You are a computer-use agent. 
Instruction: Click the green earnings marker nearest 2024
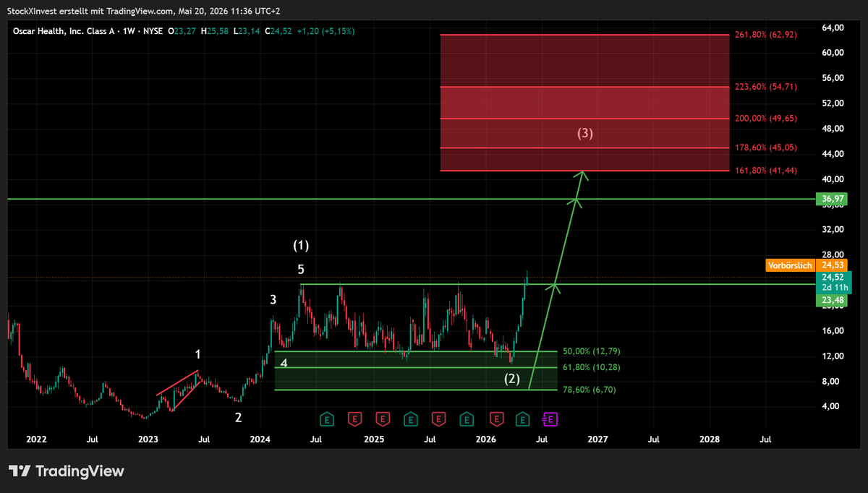[327, 419]
